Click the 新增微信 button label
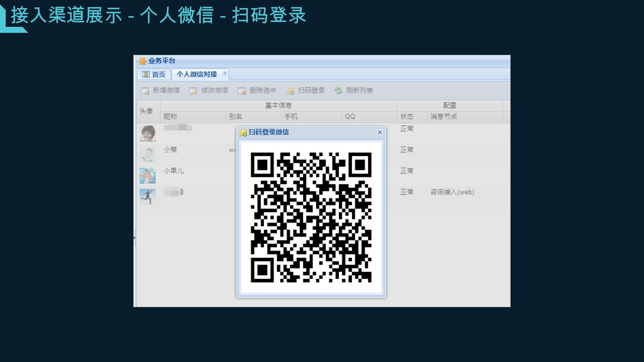The image size is (644, 362). pos(166,90)
